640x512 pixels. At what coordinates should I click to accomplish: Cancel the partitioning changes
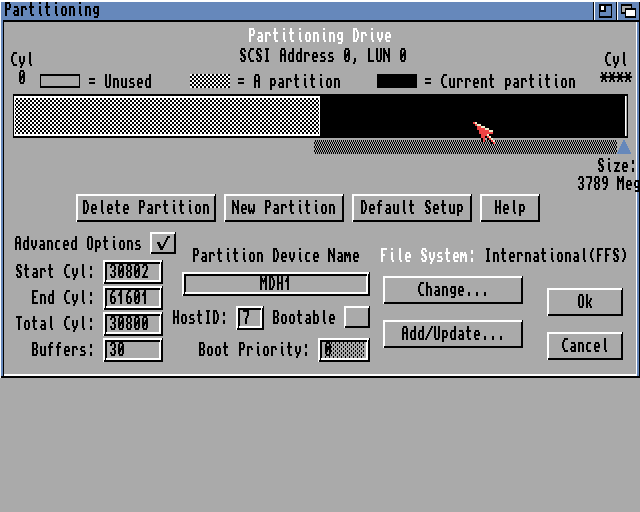[584, 346]
